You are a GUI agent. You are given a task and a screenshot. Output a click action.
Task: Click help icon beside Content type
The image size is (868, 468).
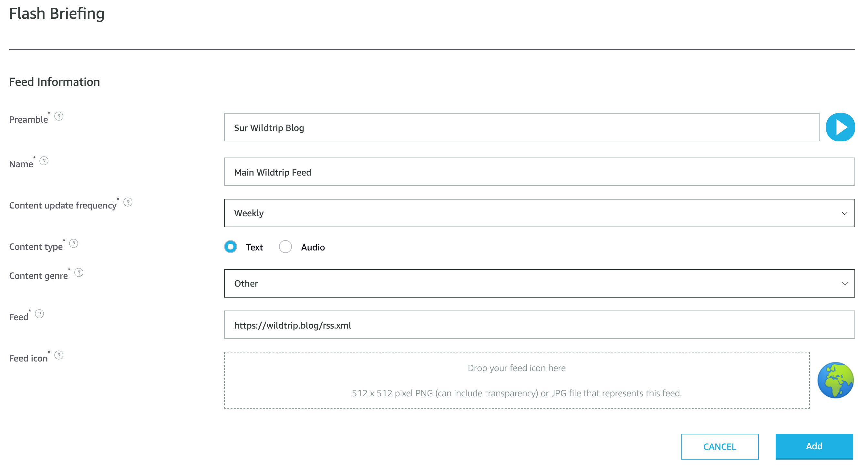point(73,243)
